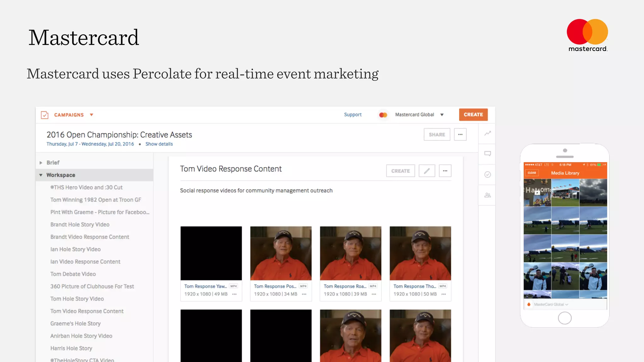This screenshot has width=644, height=362.
Task: Open the Support link
Action: [353, 115]
